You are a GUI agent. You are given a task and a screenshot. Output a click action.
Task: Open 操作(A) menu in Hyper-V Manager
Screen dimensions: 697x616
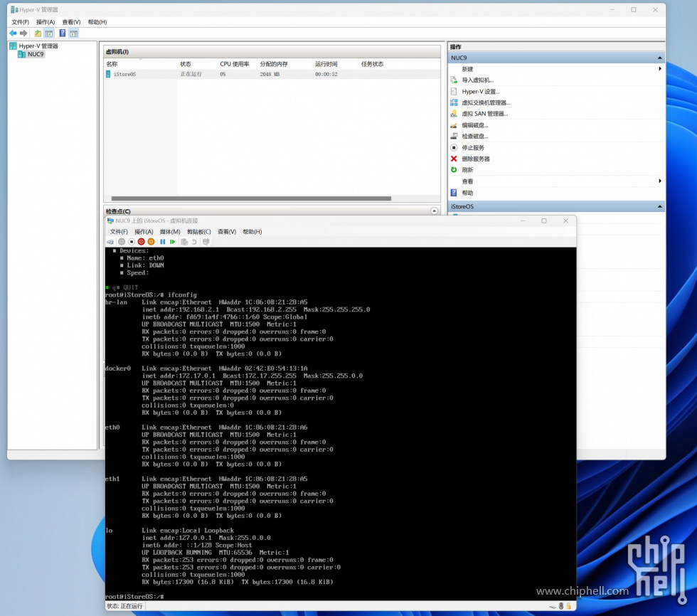(x=46, y=22)
